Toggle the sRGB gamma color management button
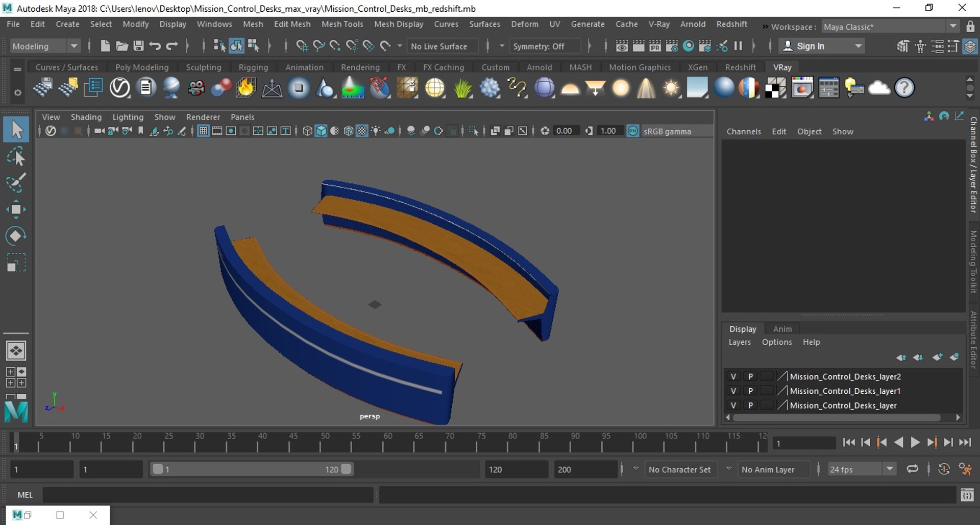This screenshot has height=525, width=980. (x=633, y=131)
